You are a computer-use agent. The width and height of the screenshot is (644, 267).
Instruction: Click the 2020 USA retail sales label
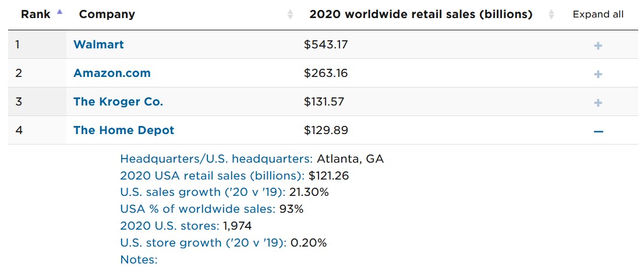click(212, 175)
